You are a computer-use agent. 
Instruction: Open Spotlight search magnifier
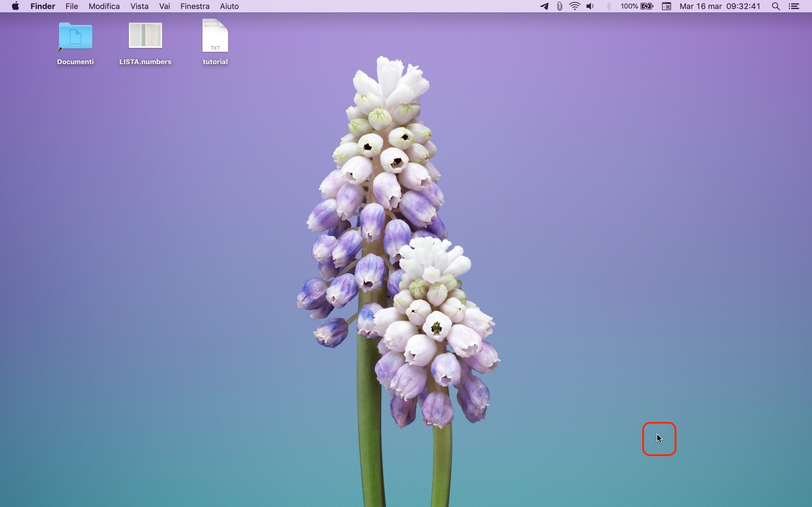[776, 6]
